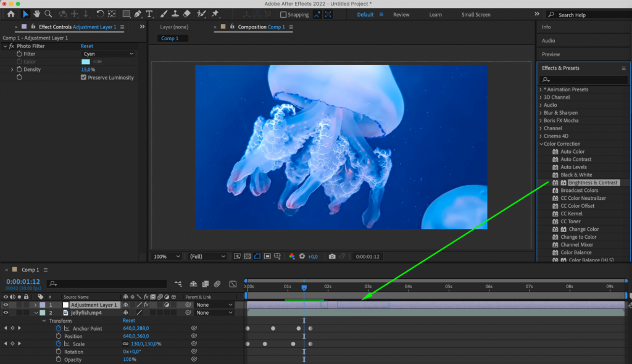Reset the Photo Filter effect

click(x=86, y=46)
